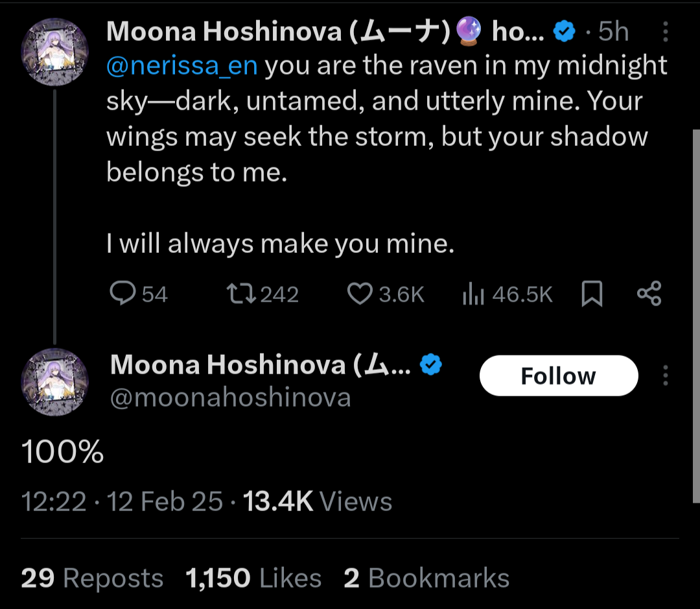700x609 pixels.
Task: Click the blue verified badge on the top tweet
Action: coord(565,31)
